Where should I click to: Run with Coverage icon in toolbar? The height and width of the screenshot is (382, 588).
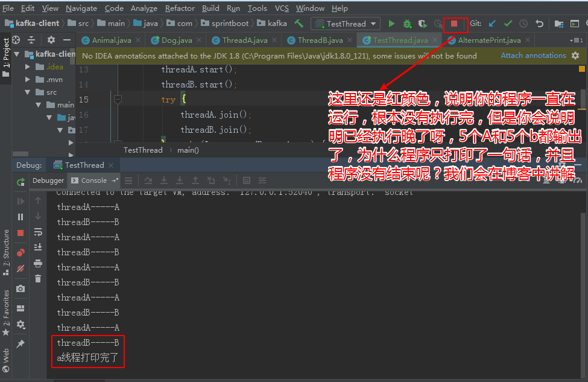point(423,24)
